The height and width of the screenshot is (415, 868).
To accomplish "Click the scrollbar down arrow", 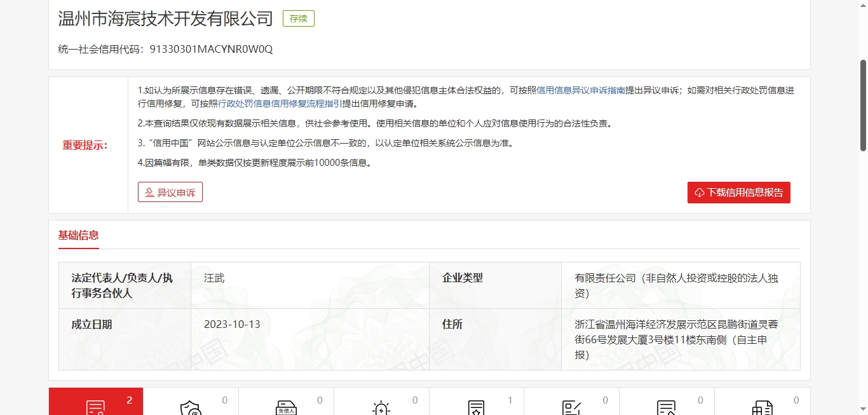I will tap(863, 409).
